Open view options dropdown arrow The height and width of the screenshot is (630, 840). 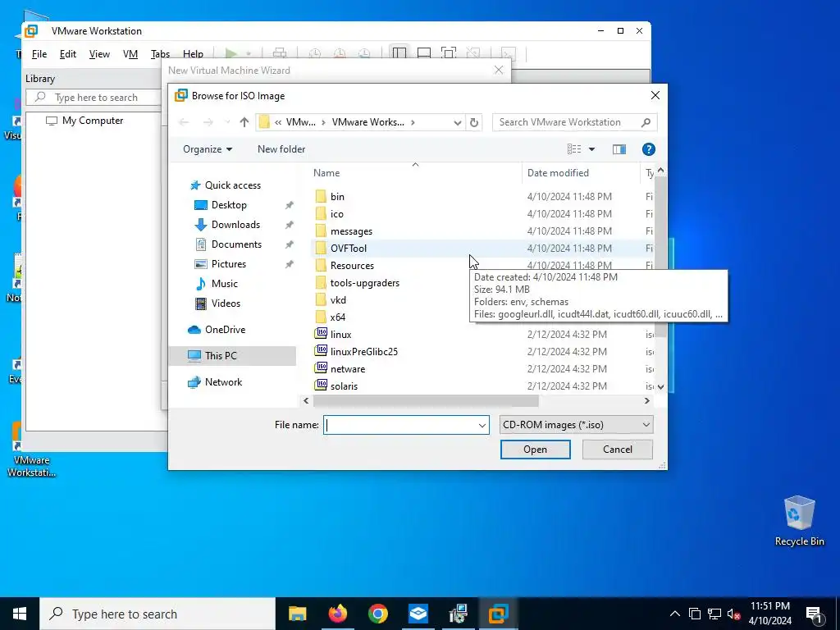[592, 149]
